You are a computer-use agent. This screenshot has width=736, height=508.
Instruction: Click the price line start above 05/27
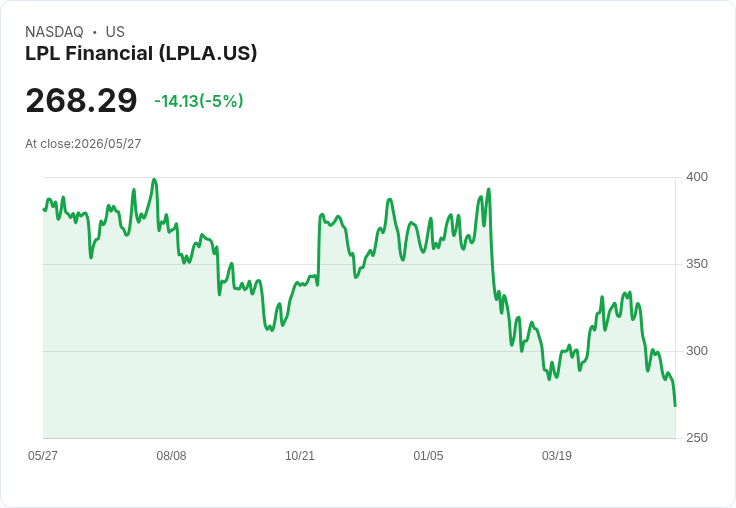click(44, 209)
